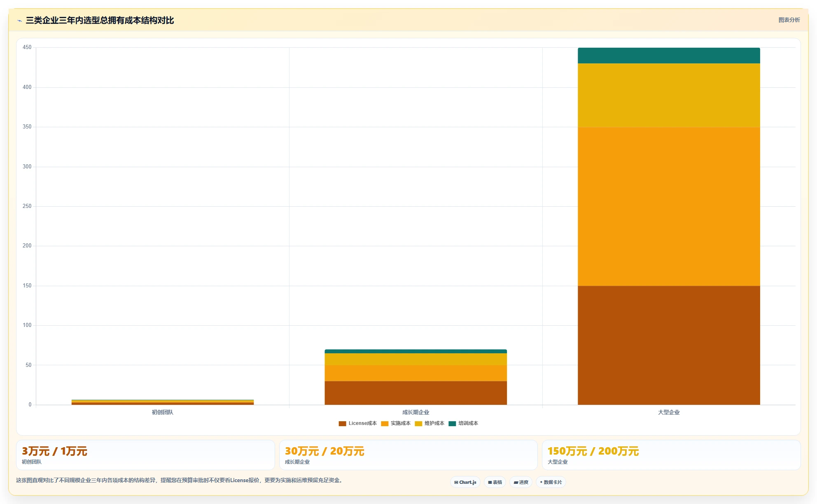Image resolution: width=817 pixels, height=504 pixels.
Task: Select the 进度 tag
Action: point(521,482)
